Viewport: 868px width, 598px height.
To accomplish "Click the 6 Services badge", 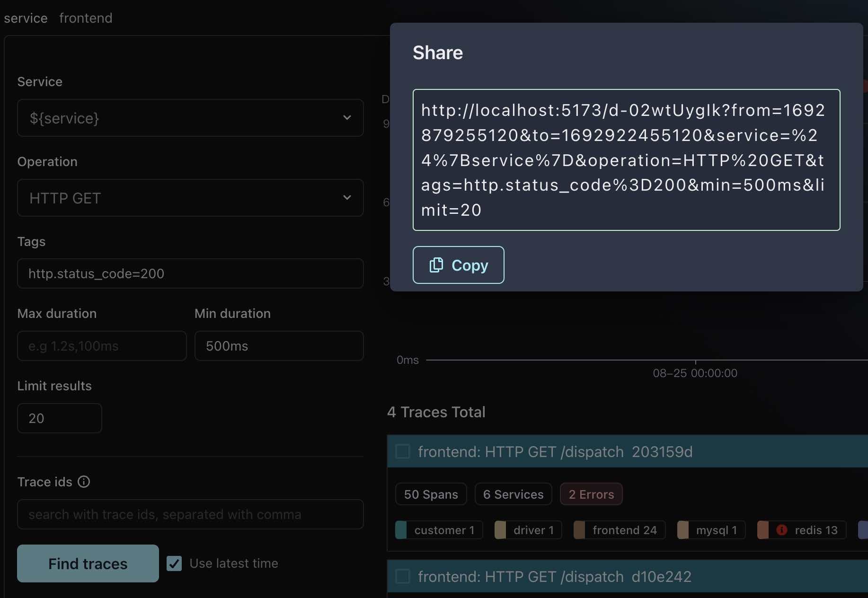I will coord(514,494).
